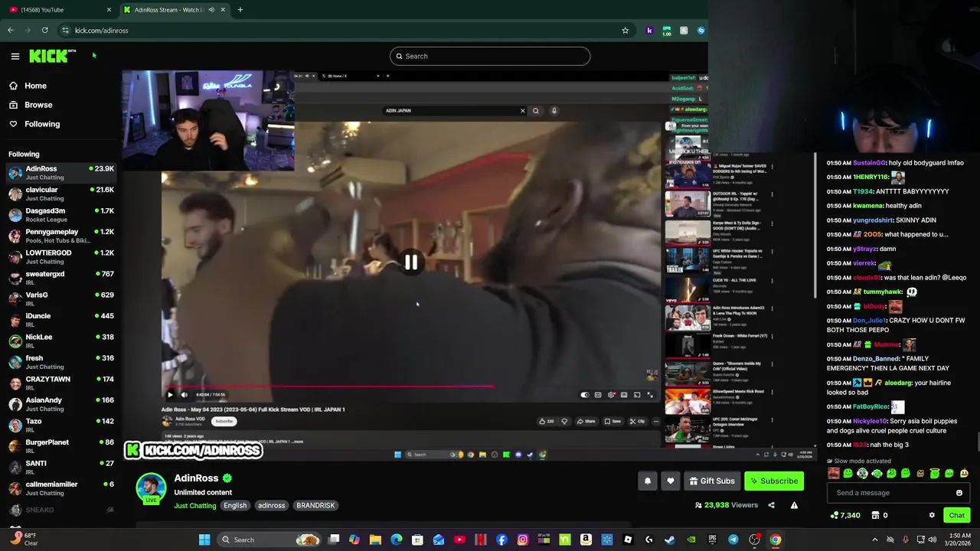Launch Steam from the taskbar
This screenshot has height=551, width=980.
coord(670,540)
